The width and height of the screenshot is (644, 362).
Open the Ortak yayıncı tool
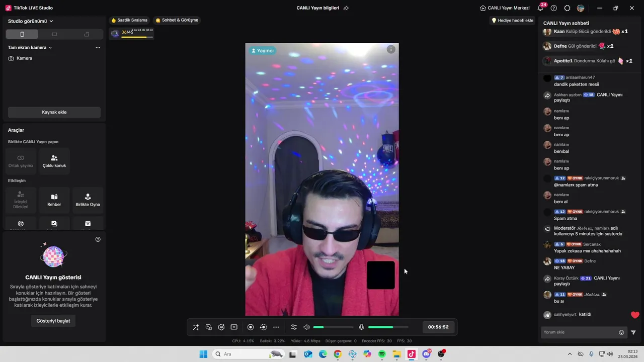[21, 161]
